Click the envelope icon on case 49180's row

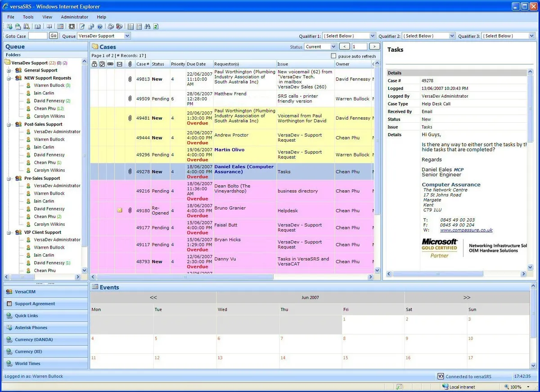119,210
